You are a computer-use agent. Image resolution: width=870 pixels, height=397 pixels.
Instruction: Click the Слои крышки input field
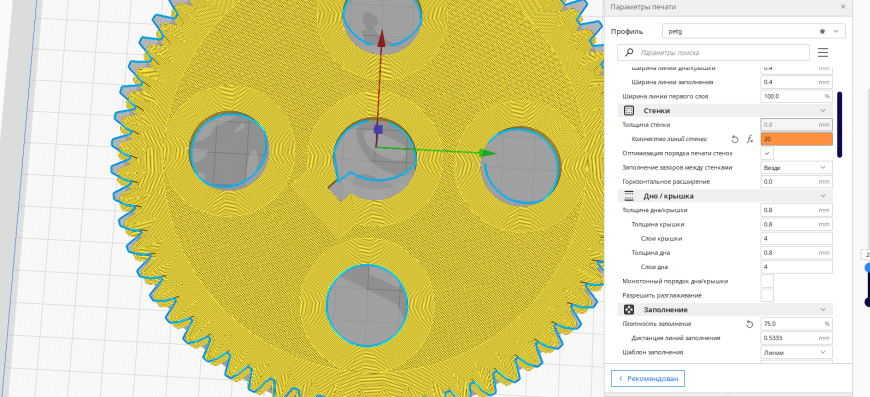pos(796,238)
